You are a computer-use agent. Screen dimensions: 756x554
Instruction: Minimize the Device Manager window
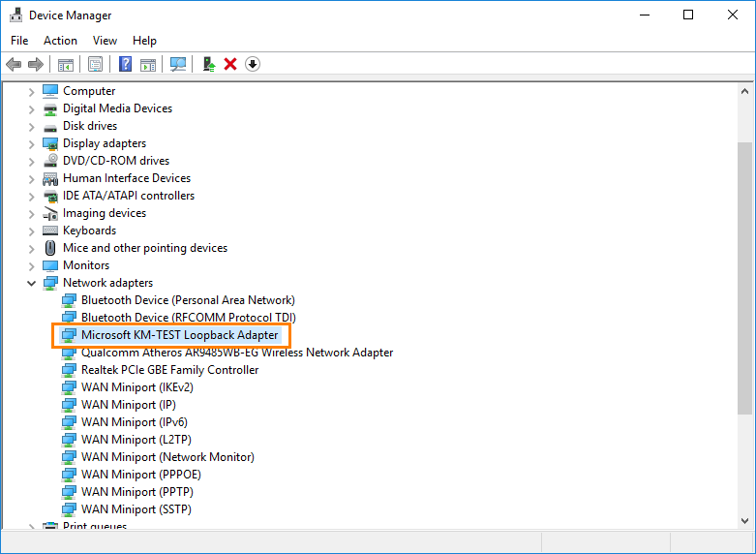pyautogui.click(x=645, y=15)
